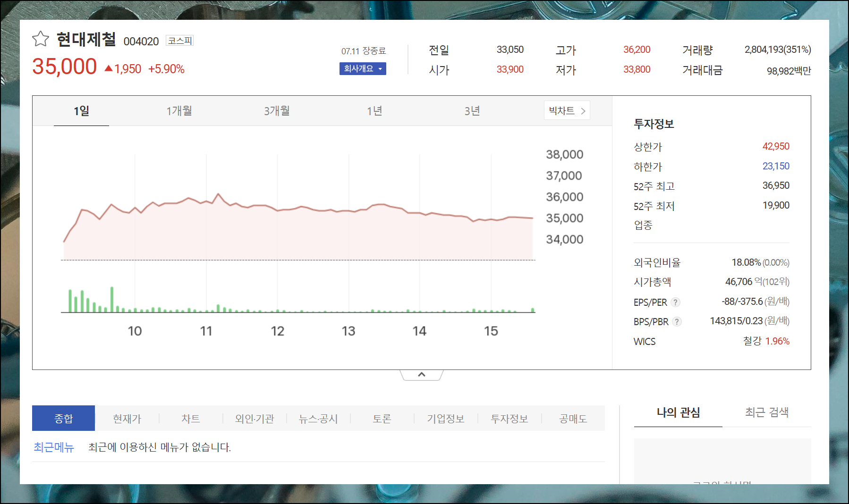Click the 철강 WICS sector link
This screenshot has height=504, width=849.
click(752, 341)
